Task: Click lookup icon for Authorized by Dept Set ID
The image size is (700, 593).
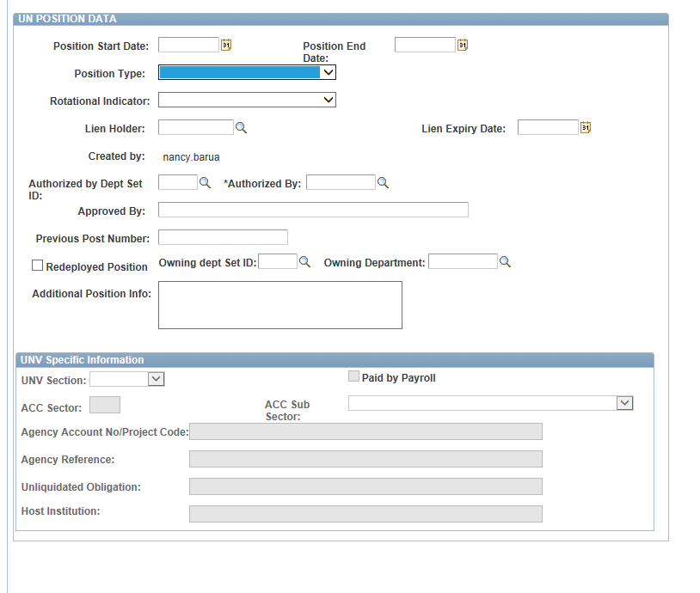Action: (x=205, y=182)
